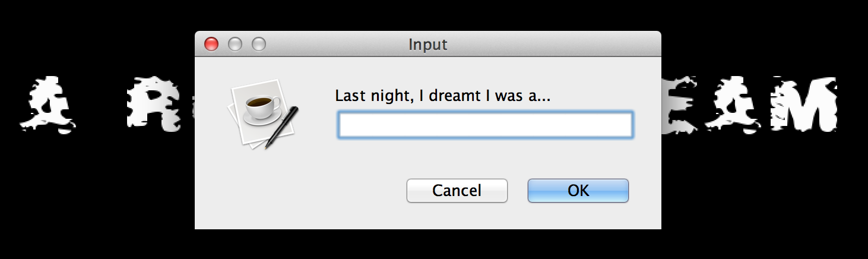
Task: Click the distorted letter R behind dialog's left edge
Action: pos(158,103)
